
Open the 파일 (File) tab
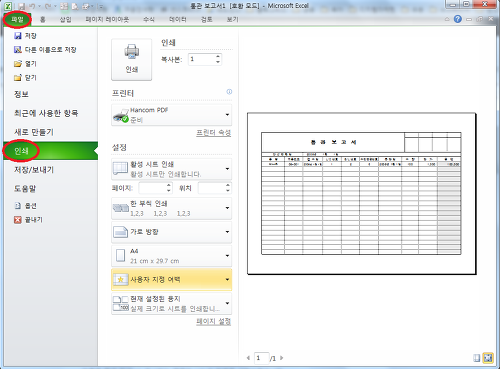17,19
